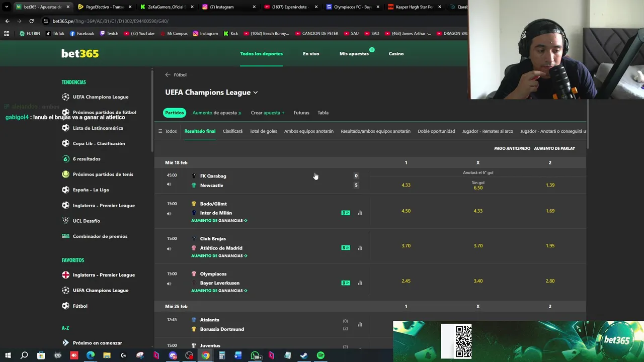This screenshot has height=362, width=644.
Task: Expand the UEFA Champions League dropdown
Action: [255, 93]
